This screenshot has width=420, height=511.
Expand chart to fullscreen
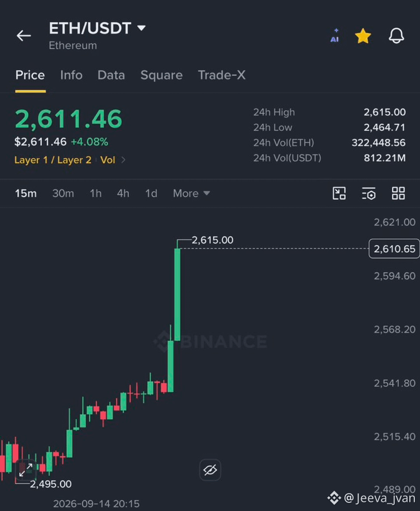click(25, 469)
